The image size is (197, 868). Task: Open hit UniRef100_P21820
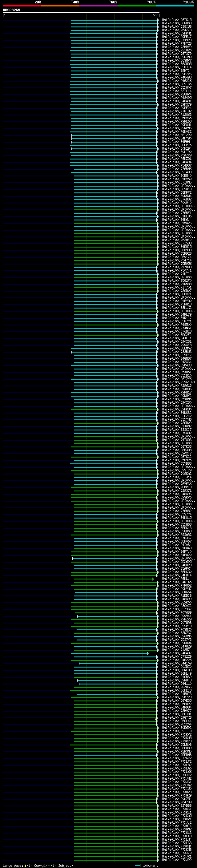click(177, 50)
